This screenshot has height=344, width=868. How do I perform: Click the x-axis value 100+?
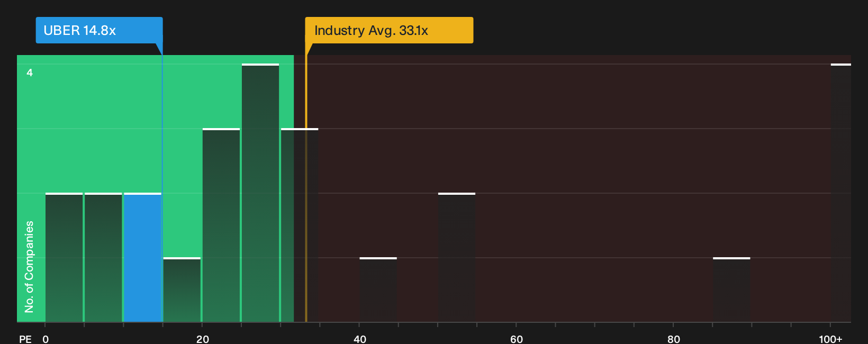[x=830, y=339]
